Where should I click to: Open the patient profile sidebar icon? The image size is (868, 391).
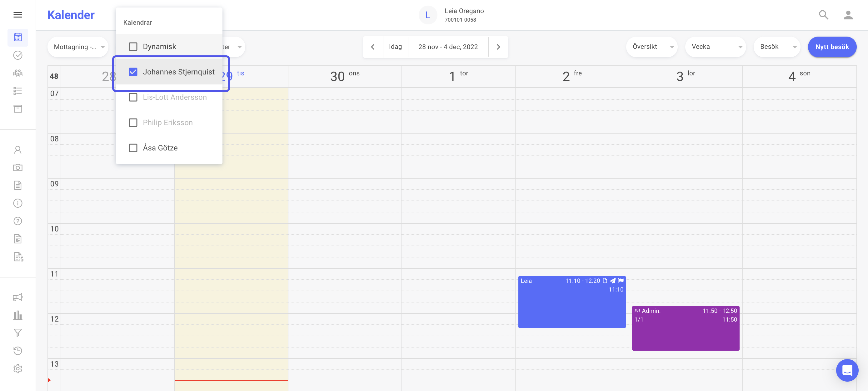pos(18,150)
